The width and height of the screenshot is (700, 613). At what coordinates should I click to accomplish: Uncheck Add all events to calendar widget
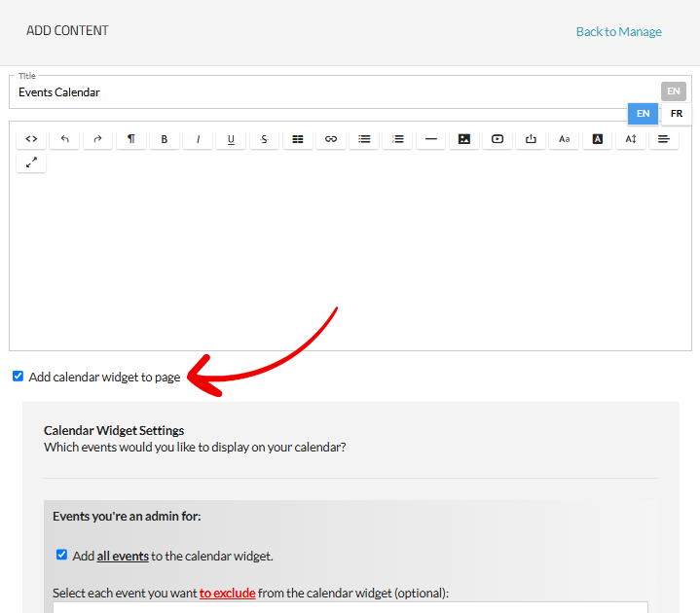[62, 556]
